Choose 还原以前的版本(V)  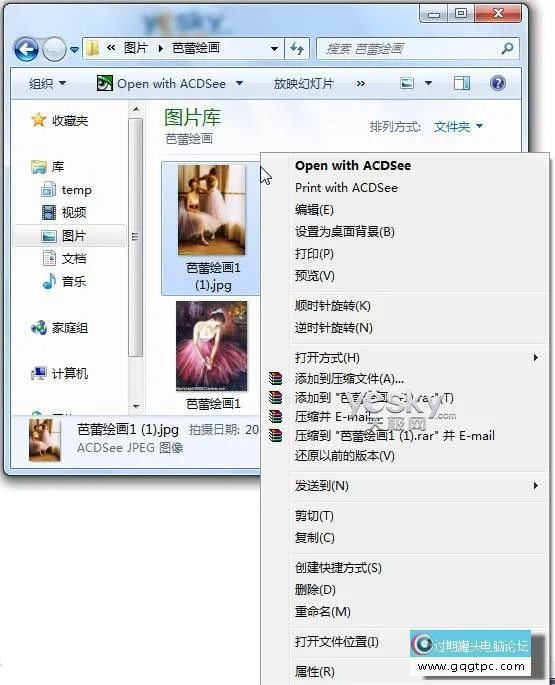tap(344, 456)
